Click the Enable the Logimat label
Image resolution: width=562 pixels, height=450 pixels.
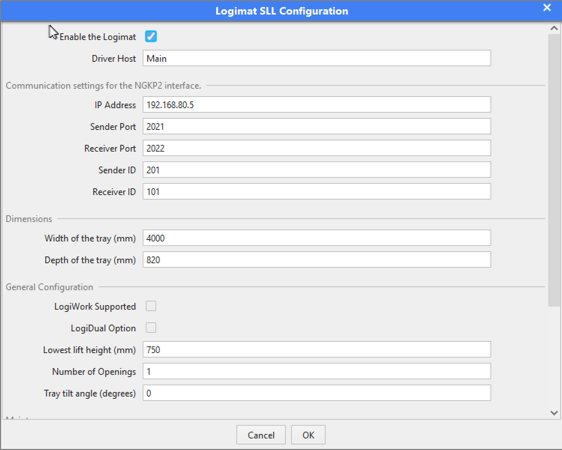pyautogui.click(x=97, y=37)
